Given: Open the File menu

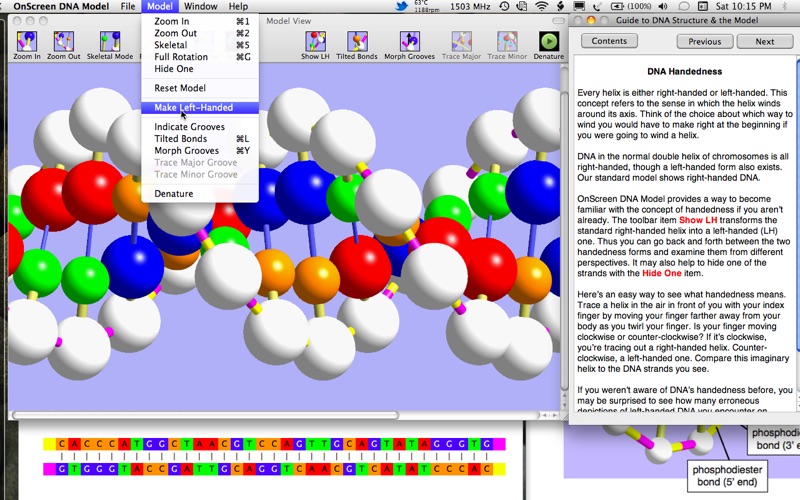Looking at the screenshot, I should 128,6.
